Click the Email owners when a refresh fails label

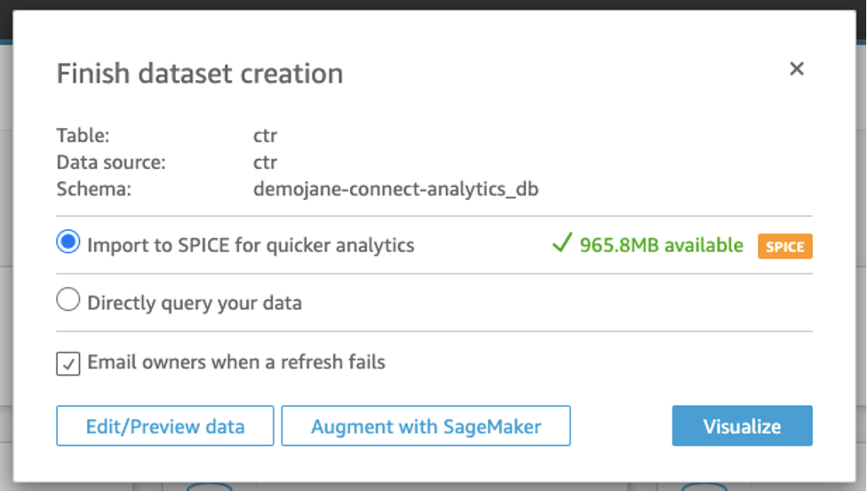pyautogui.click(x=236, y=362)
